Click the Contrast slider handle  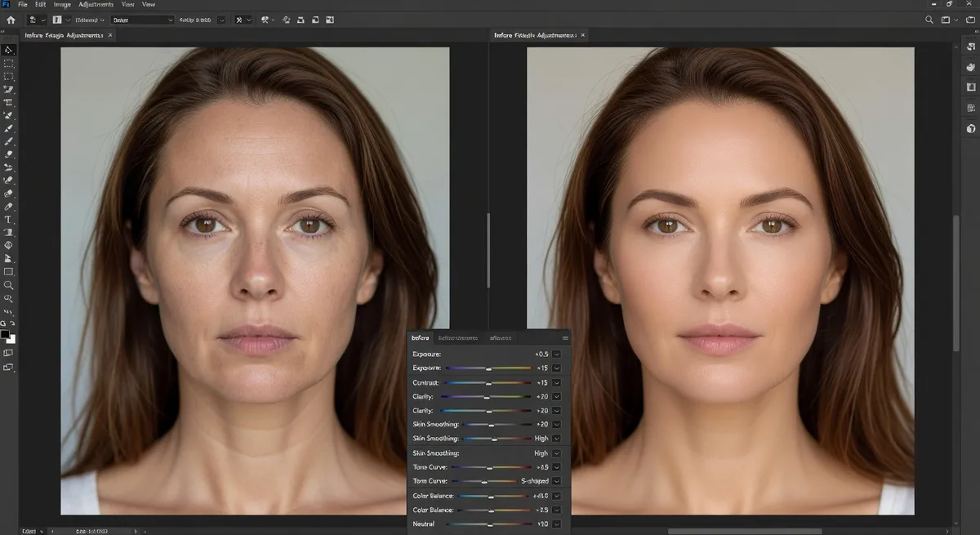pyautogui.click(x=488, y=382)
